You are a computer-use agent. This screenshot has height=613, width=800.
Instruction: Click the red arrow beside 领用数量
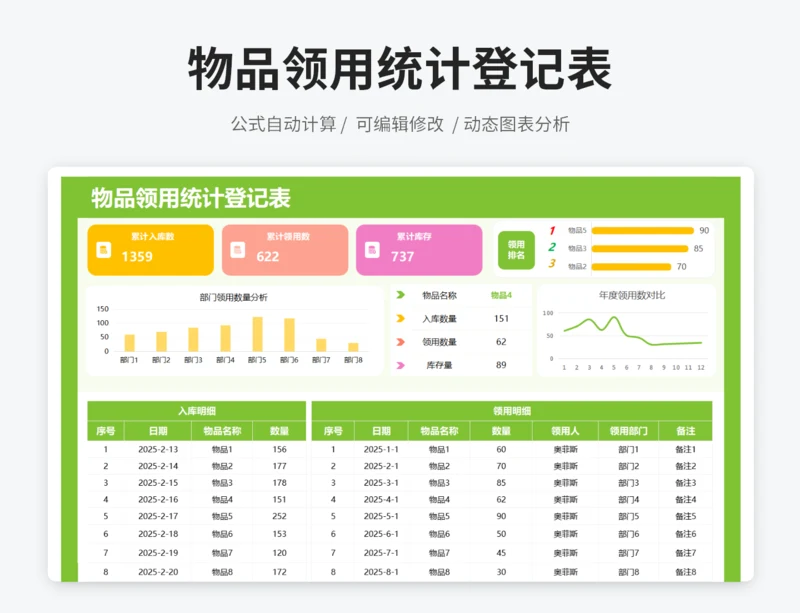coord(401,342)
